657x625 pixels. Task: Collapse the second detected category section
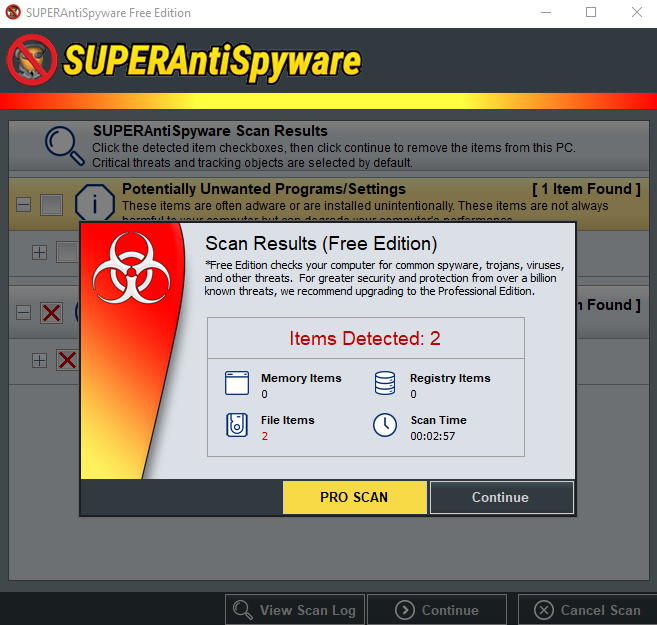click(23, 313)
